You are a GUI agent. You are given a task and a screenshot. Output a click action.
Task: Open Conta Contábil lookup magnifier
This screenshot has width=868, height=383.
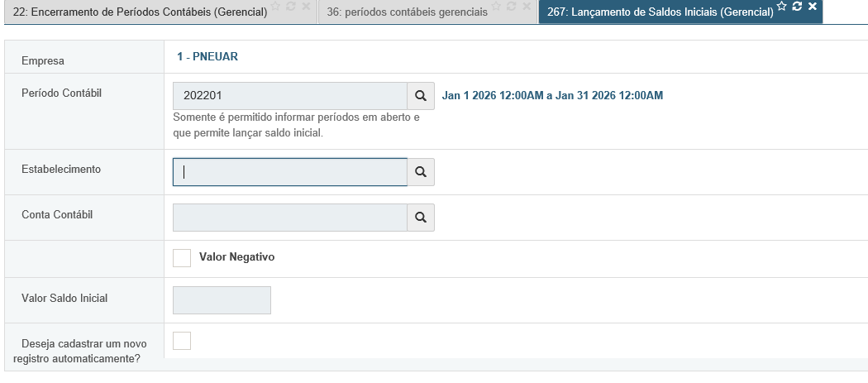point(421,218)
